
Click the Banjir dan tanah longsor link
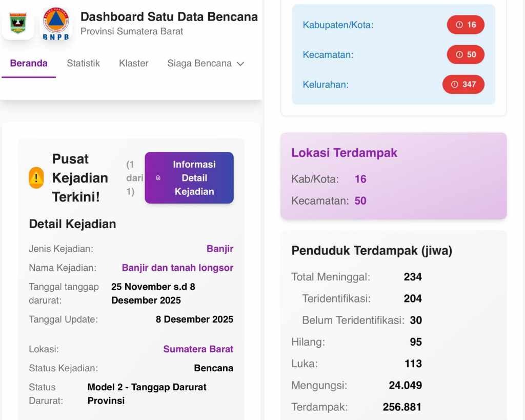click(177, 268)
